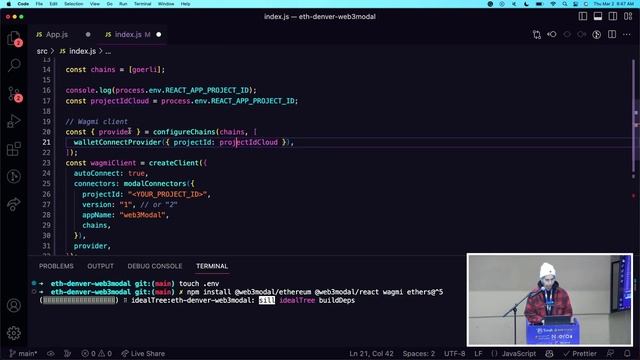Click "<YOUR_PROJECT_ID>" string on line 26
The height and width of the screenshot is (360, 640).
(168, 194)
